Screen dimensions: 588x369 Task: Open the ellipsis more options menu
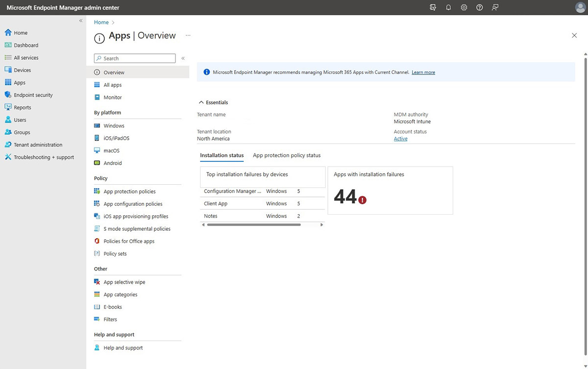(188, 36)
